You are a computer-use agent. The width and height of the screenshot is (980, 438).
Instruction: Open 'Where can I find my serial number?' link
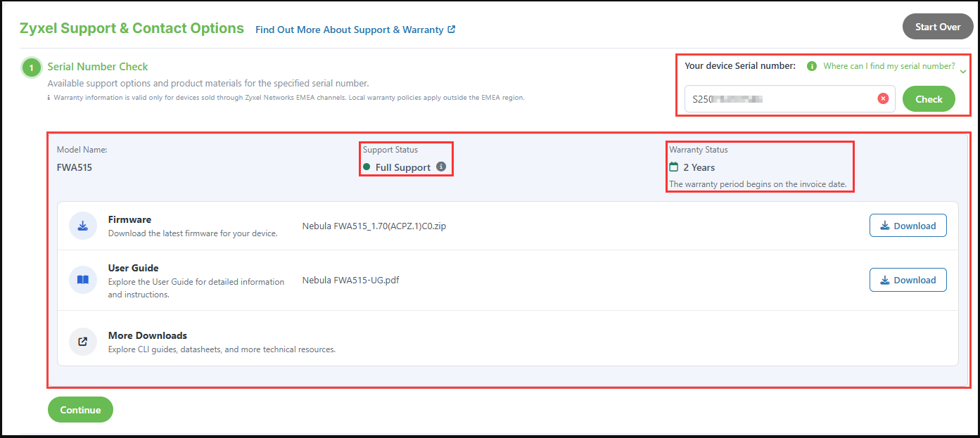(x=889, y=66)
